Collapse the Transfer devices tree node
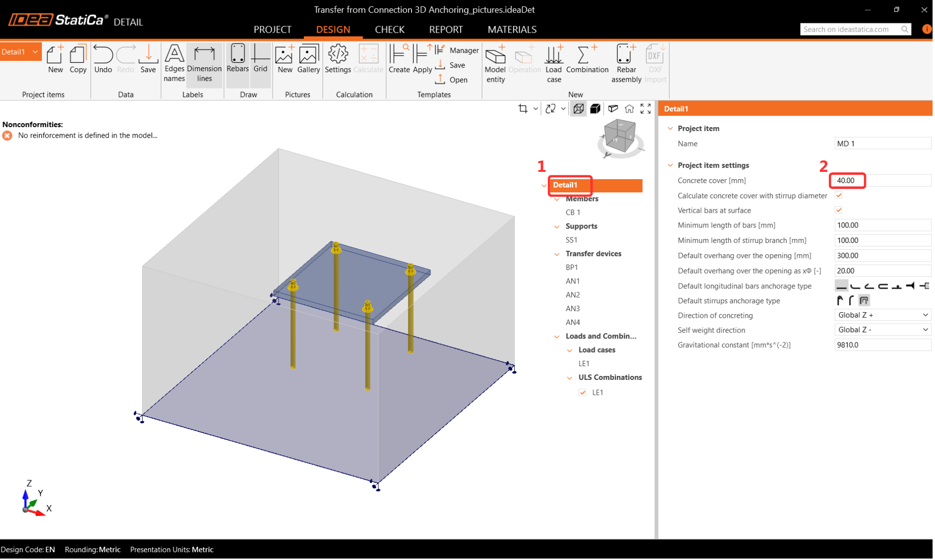Screen dimensions: 935x560 [x=557, y=254]
